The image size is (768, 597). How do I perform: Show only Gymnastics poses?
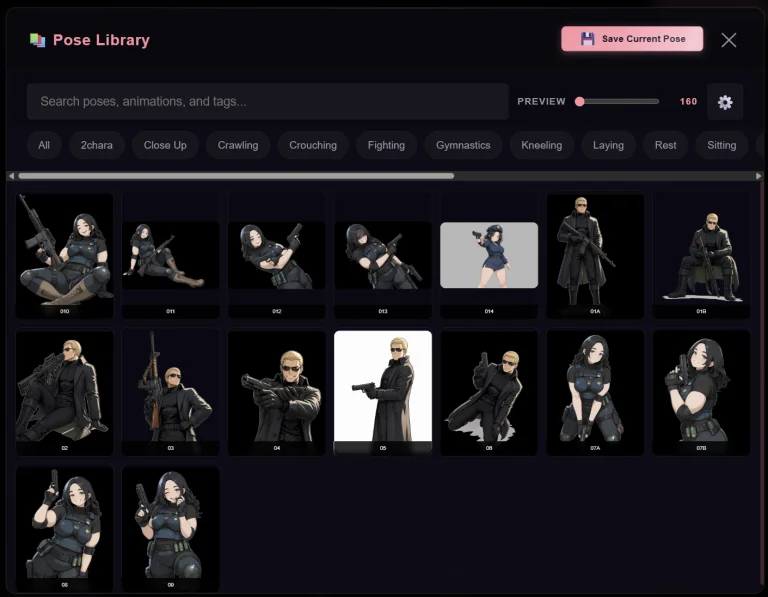point(463,145)
